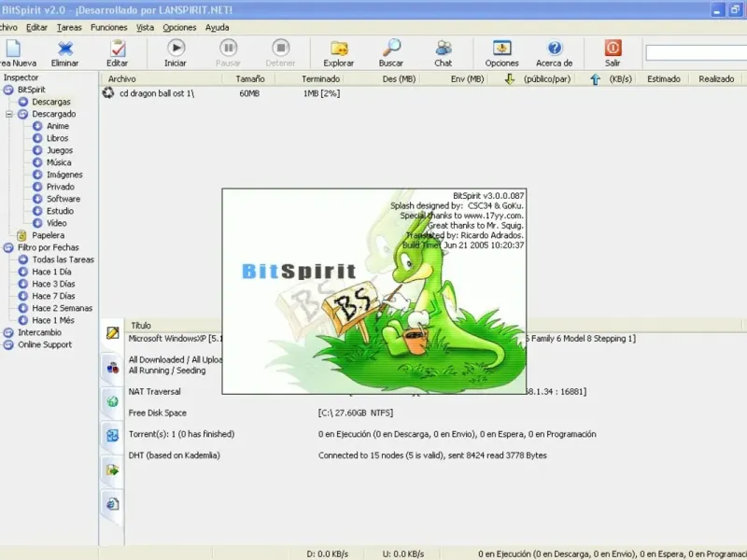Sort by the Tamaño column header
The width and height of the screenshot is (747, 560).
[x=249, y=79]
